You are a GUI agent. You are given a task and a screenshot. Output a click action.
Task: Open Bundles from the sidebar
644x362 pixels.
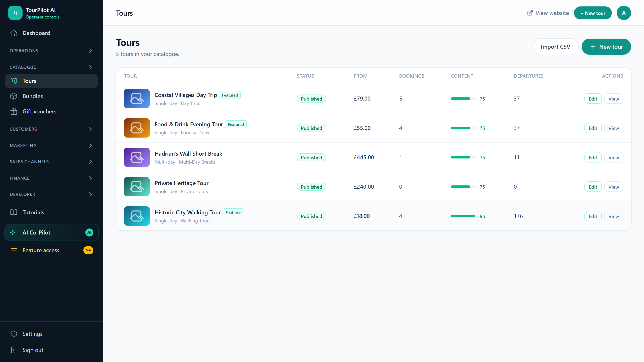(x=52, y=96)
